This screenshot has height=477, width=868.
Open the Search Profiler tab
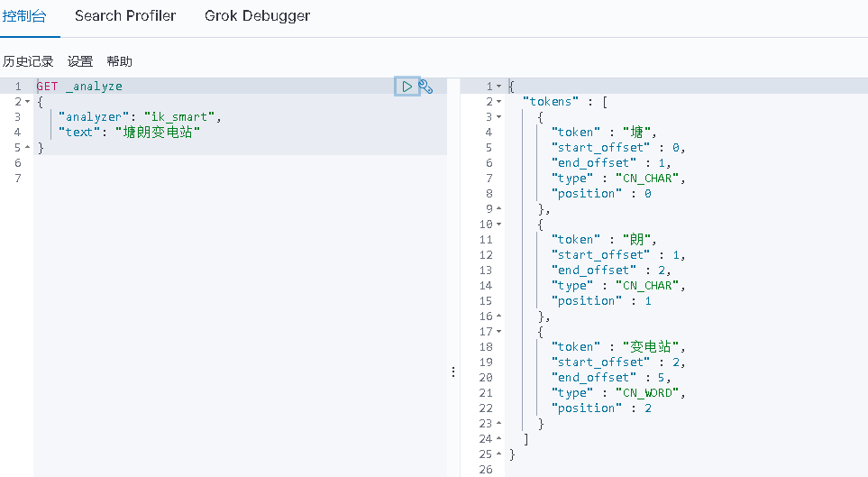[125, 16]
